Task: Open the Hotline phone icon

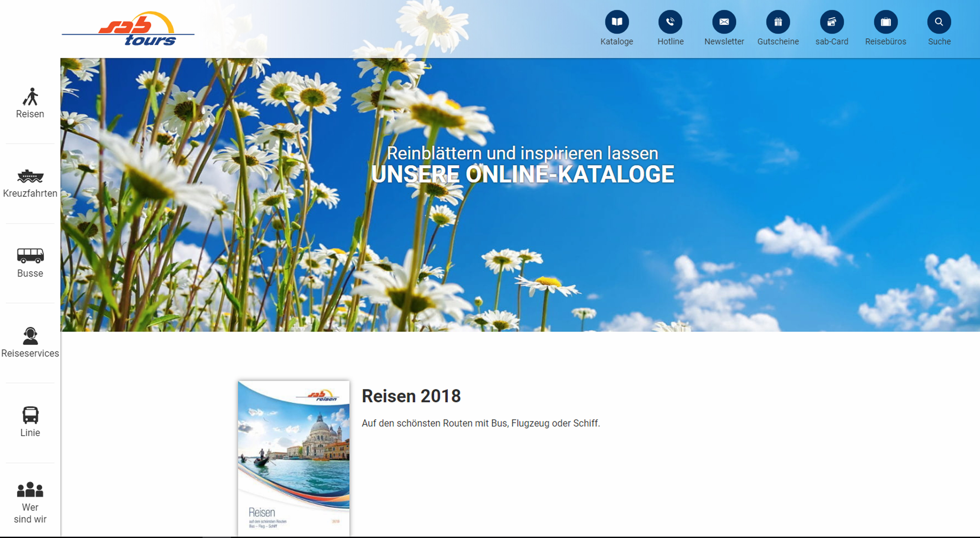Action: point(670,22)
